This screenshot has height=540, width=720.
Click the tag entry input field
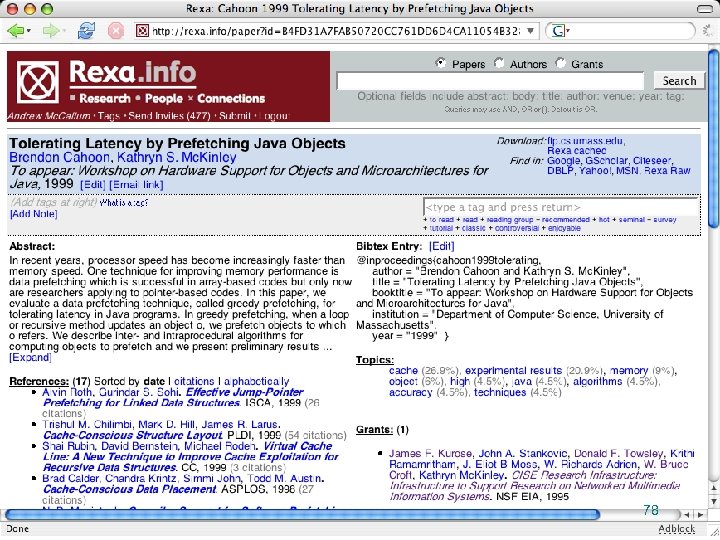(x=561, y=207)
